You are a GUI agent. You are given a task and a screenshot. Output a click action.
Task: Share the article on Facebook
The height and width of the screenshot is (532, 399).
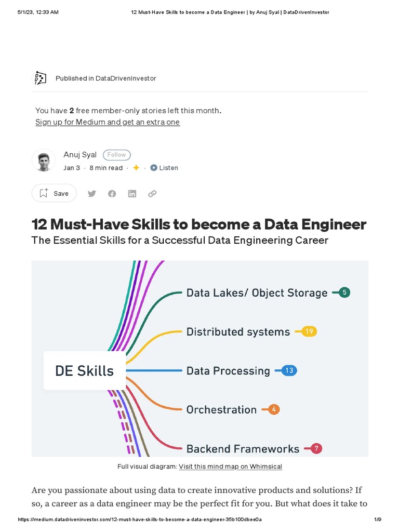112,194
